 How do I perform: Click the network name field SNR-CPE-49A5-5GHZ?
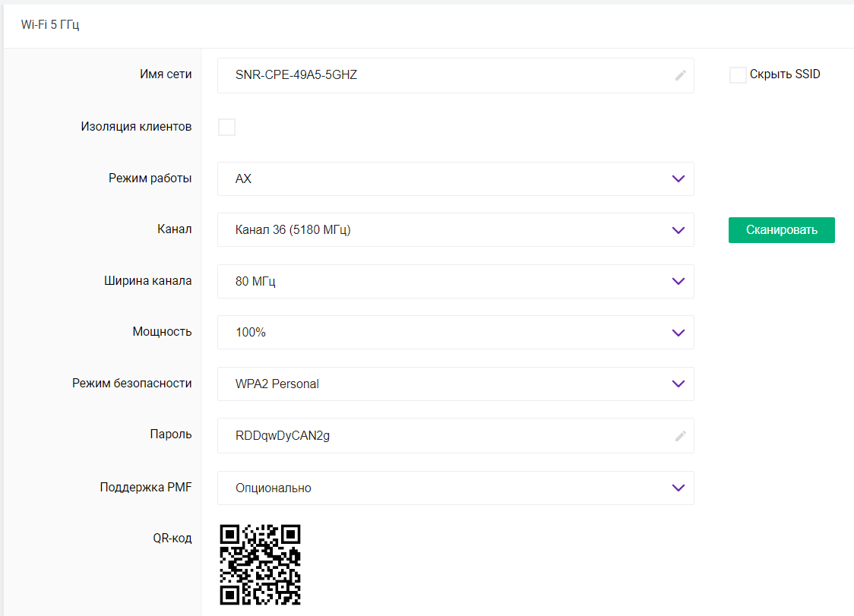[455, 75]
